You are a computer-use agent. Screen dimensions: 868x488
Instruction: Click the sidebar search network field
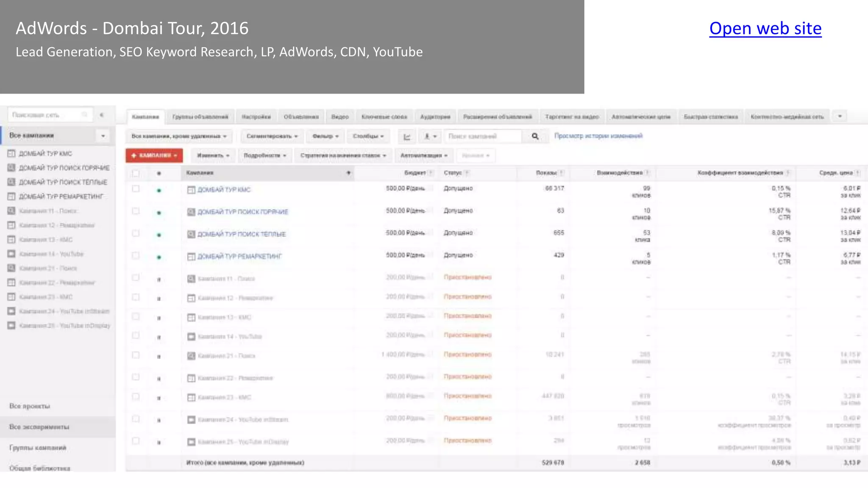tap(50, 115)
